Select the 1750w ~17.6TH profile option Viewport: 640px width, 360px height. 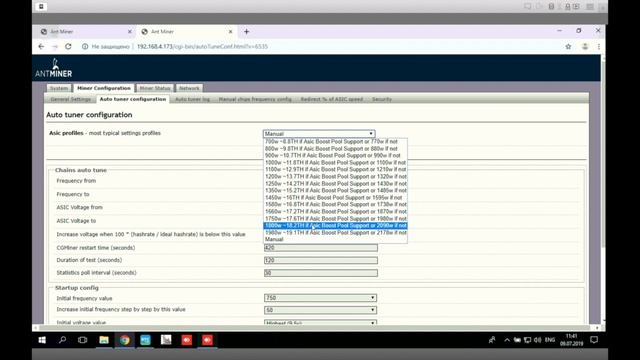(x=335, y=218)
